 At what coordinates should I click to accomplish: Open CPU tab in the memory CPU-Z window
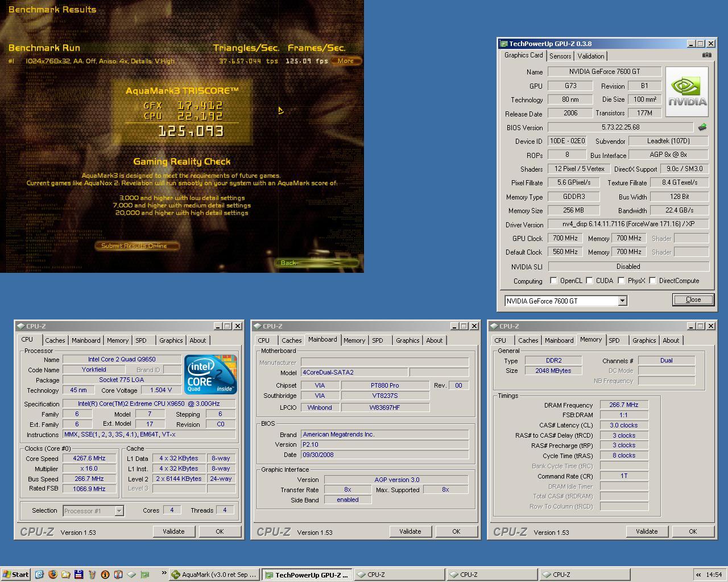(500, 340)
